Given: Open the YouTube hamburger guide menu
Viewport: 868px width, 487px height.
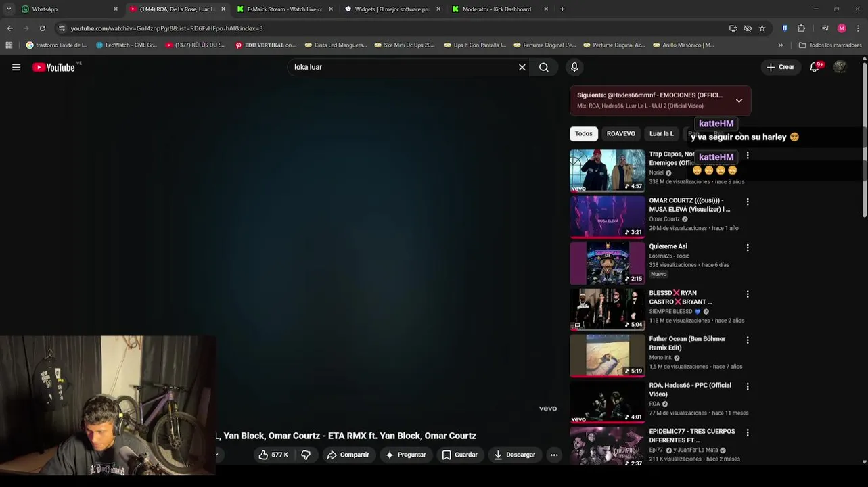Looking at the screenshot, I should click(x=16, y=67).
